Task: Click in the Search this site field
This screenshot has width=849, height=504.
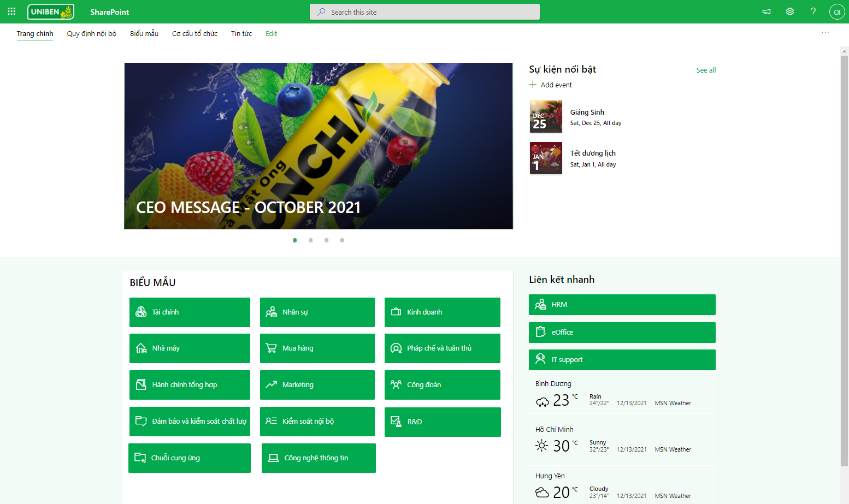Action: click(424, 12)
